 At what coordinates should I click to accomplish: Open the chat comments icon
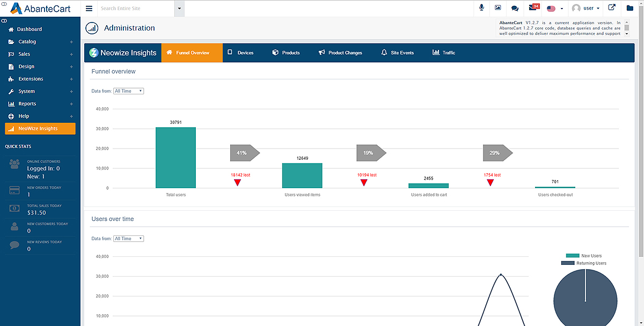click(x=515, y=8)
